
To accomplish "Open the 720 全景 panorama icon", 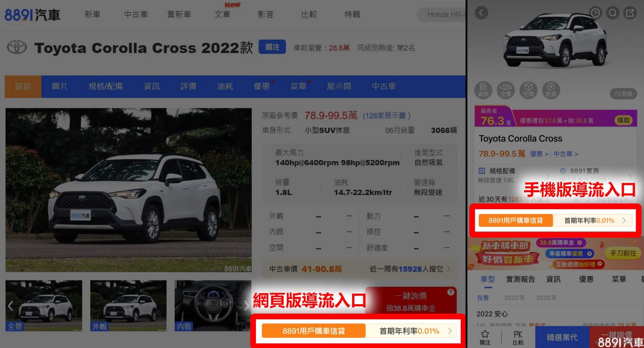I will [x=506, y=89].
